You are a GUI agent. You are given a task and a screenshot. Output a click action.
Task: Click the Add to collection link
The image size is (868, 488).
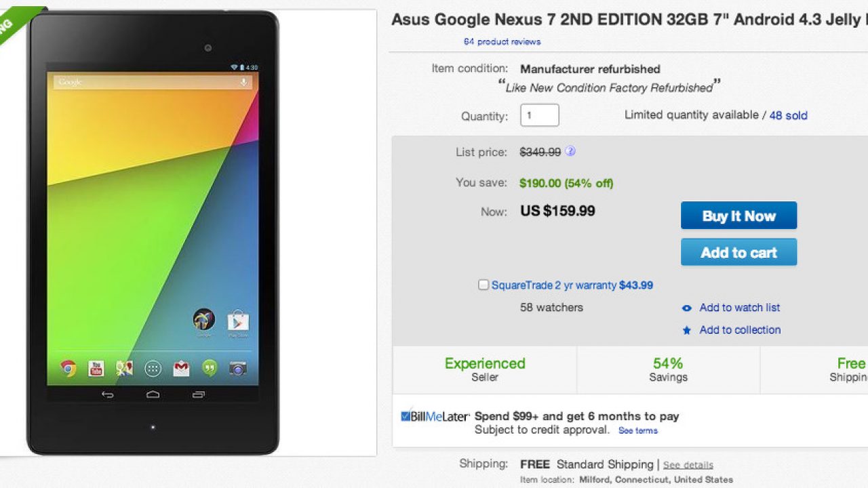click(740, 330)
